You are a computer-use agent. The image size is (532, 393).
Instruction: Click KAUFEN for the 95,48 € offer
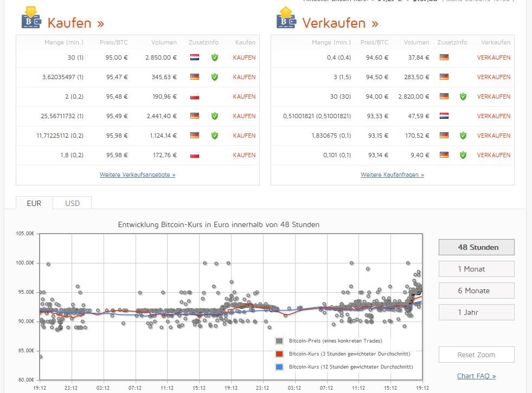(244, 96)
